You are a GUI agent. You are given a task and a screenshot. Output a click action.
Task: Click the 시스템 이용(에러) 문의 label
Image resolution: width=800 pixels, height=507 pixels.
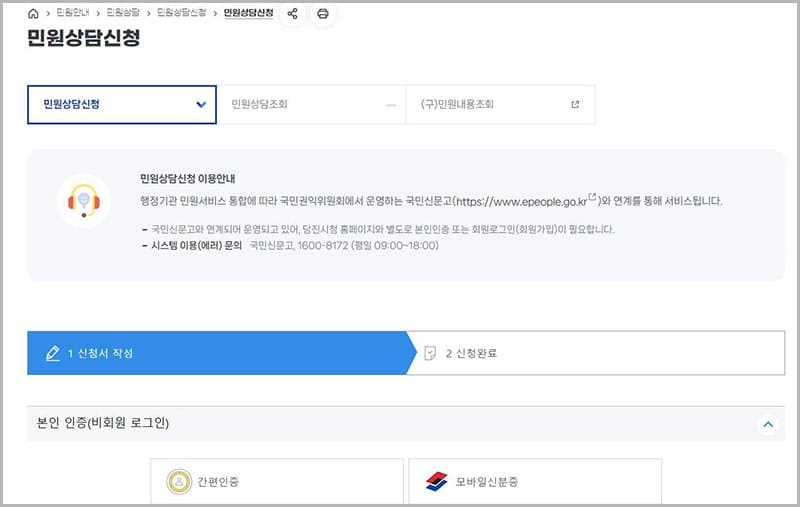point(196,246)
